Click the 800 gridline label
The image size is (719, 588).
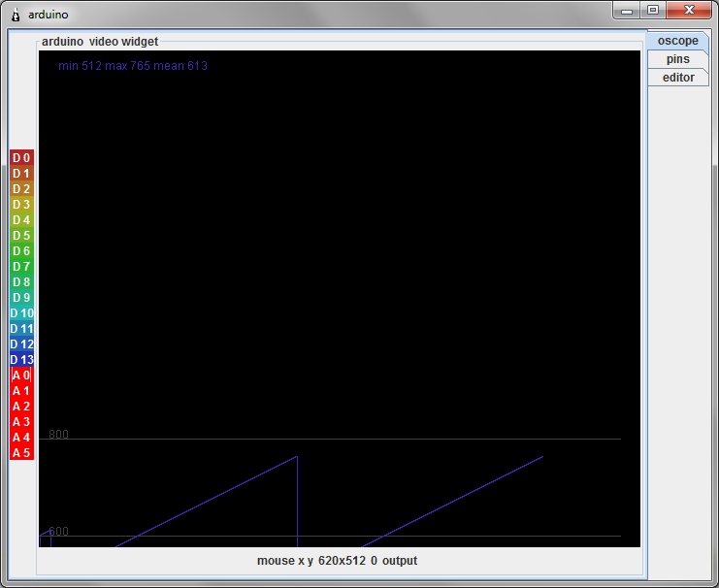pos(58,434)
